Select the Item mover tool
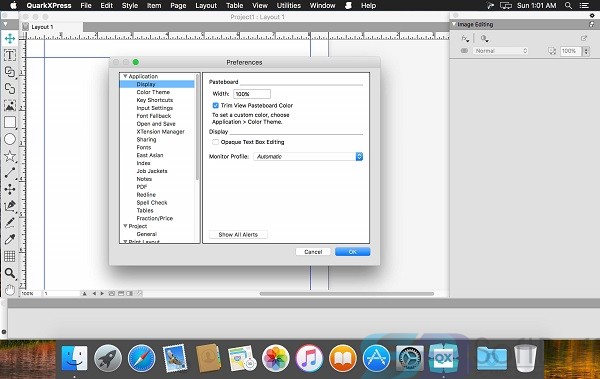Screen dimensions: 600x379 pyautogui.click(x=10, y=38)
